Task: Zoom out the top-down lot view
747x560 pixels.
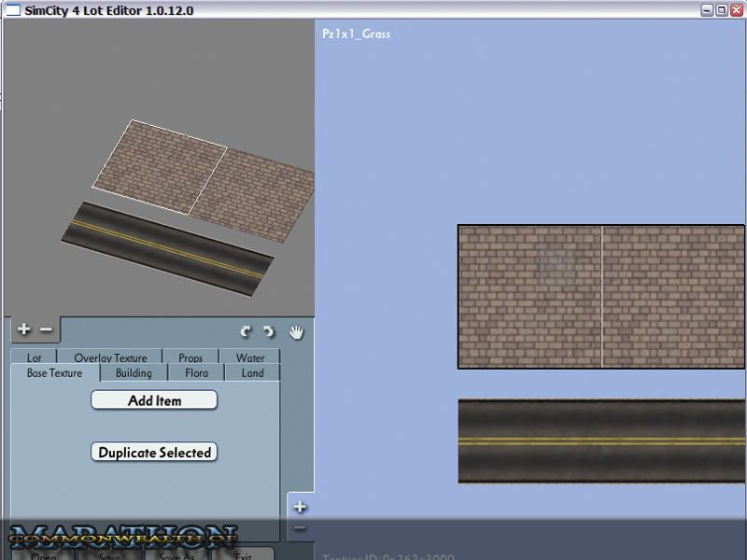Action: point(300,527)
